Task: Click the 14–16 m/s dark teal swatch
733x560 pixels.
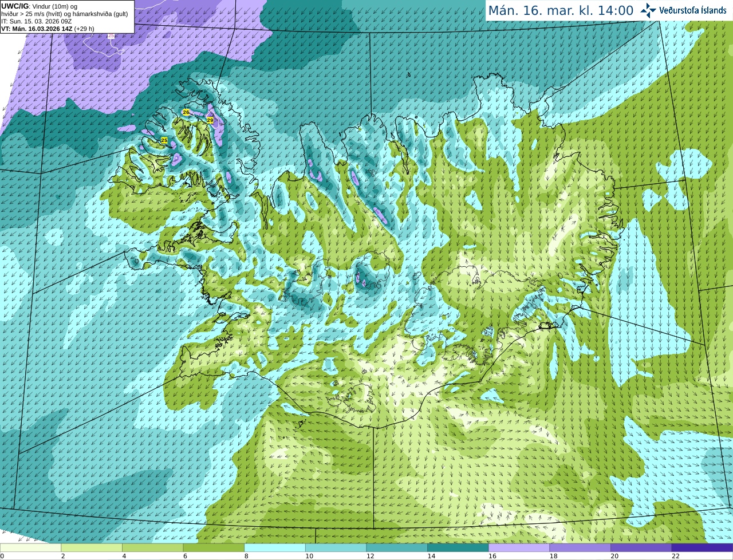Action: pyautogui.click(x=458, y=547)
